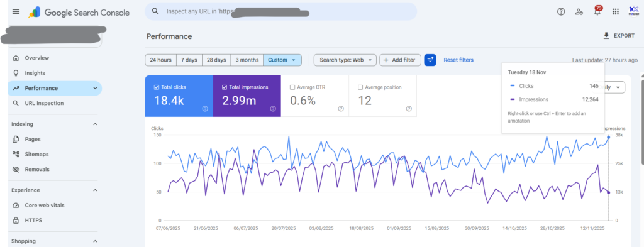Click the Core web vitals gauge icon
Viewport: 644px width, 247px height.
[x=16, y=205]
